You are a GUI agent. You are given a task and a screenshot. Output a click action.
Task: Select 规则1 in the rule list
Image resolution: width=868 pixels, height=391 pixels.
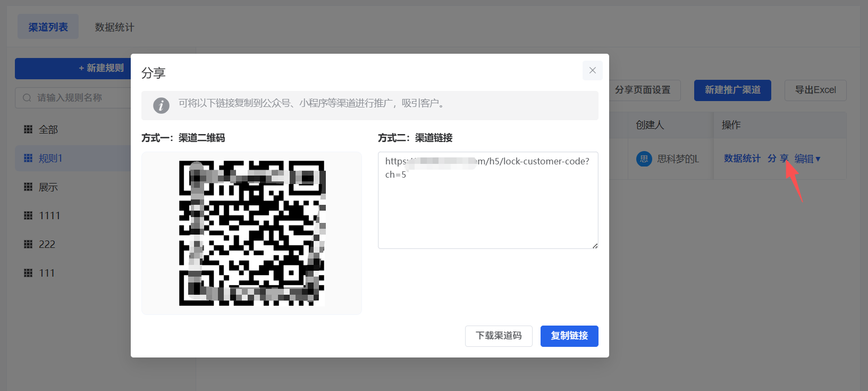point(73,158)
